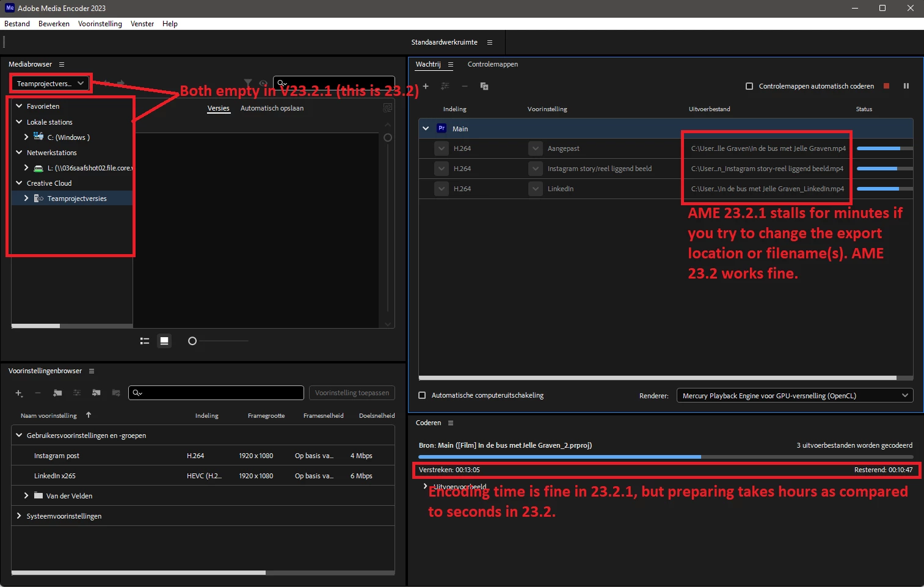924x587 pixels.
Task: Click the Instagram story/reel liggend beeld preset link
Action: (600, 169)
